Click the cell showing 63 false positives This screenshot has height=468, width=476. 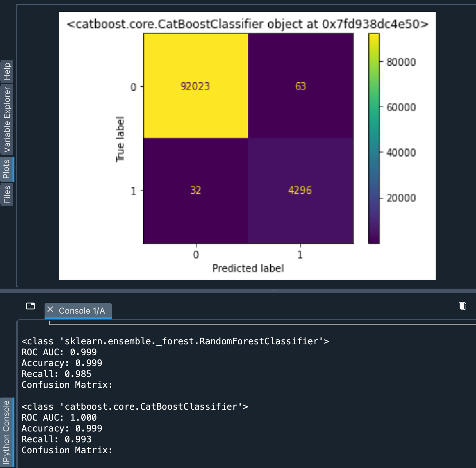[x=301, y=86]
